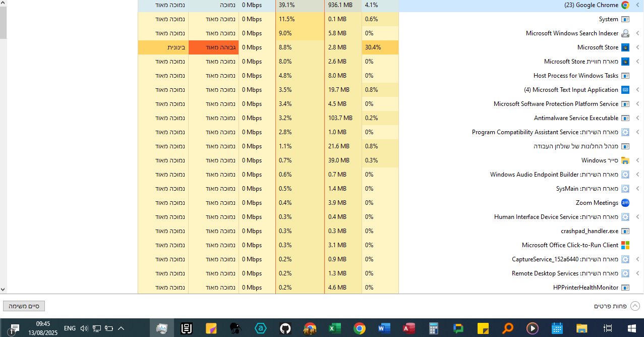The height and width of the screenshot is (337, 644).
Task: Open Word from the taskbar
Action: [x=384, y=328]
